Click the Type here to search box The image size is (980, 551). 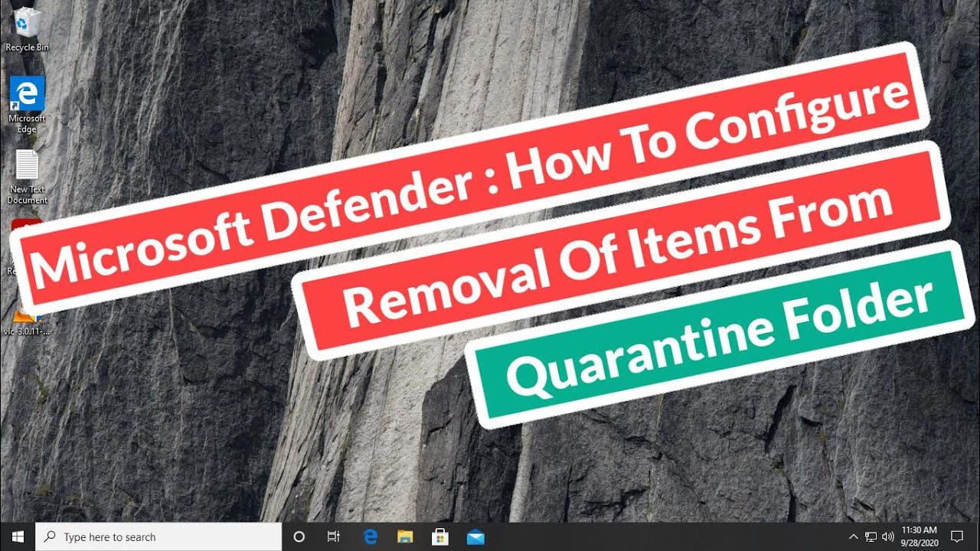point(159,536)
